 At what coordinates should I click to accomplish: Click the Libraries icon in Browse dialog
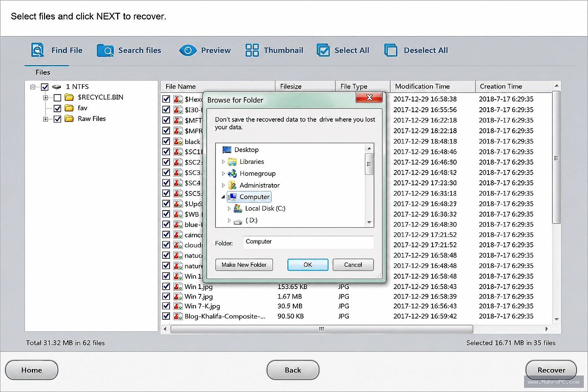click(232, 162)
